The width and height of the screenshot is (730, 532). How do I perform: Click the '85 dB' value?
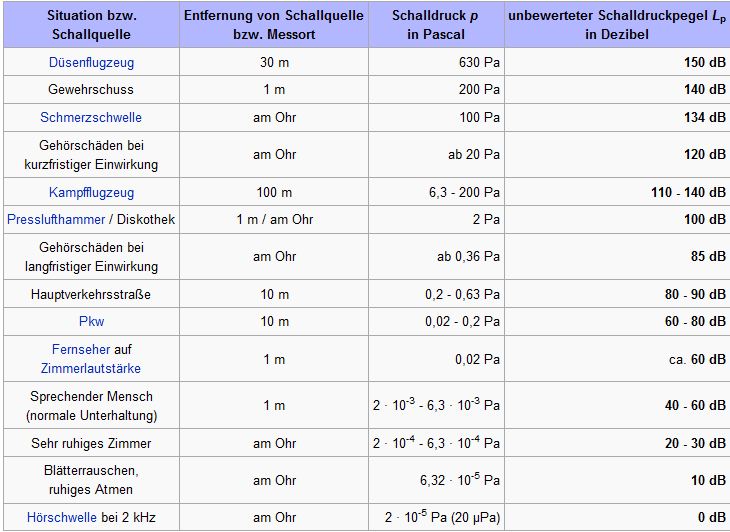point(708,256)
